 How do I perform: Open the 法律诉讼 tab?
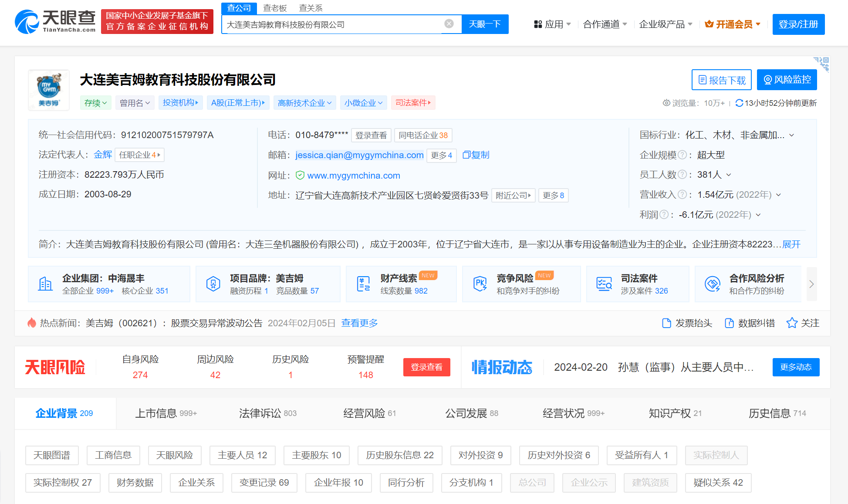click(268, 413)
